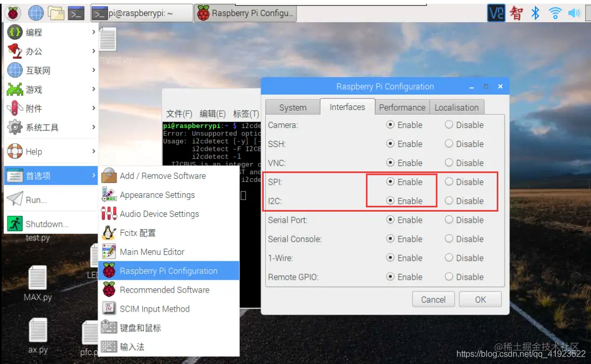
Task: Click the VNC server tray icon
Action: point(496,13)
